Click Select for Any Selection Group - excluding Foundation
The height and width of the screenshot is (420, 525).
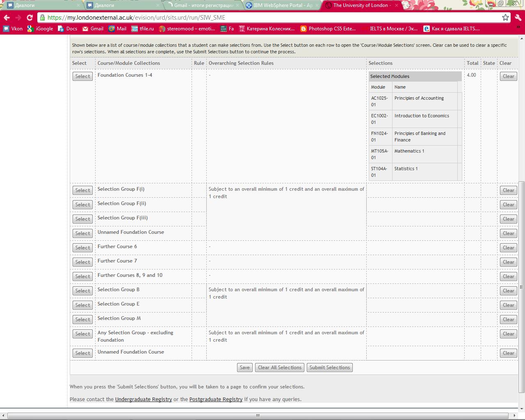point(82,334)
